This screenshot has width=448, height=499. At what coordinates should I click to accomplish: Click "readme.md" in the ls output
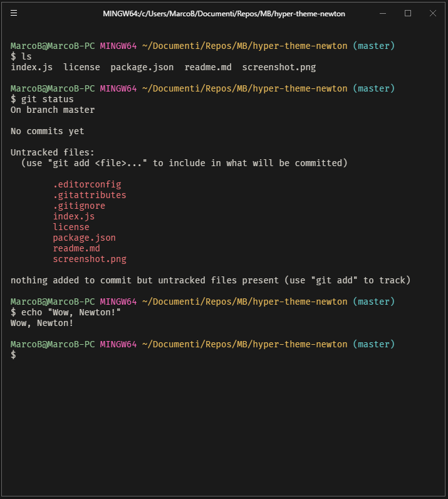coord(208,67)
